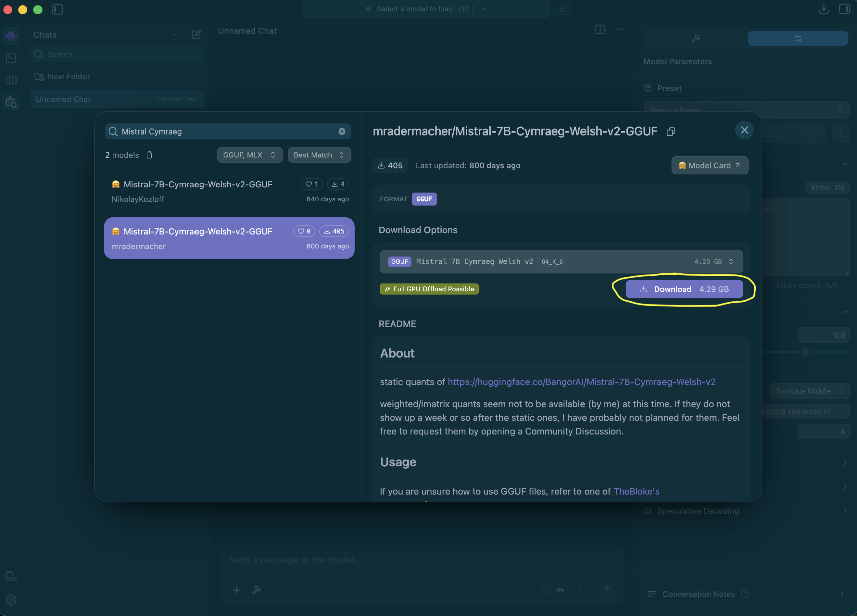
Task: Open the Model Card link
Action: point(709,165)
